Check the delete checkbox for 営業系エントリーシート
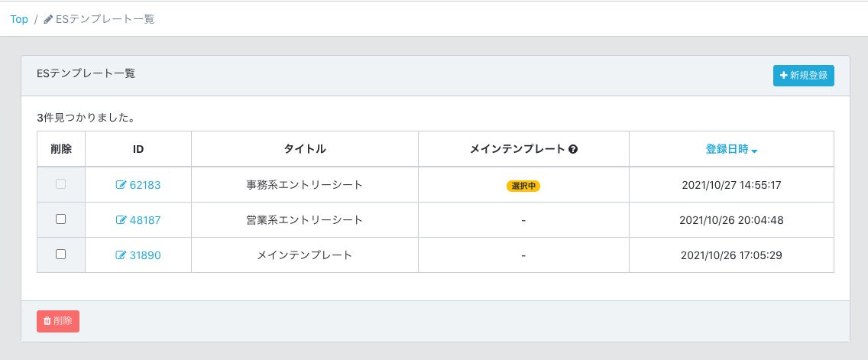 click(x=61, y=219)
